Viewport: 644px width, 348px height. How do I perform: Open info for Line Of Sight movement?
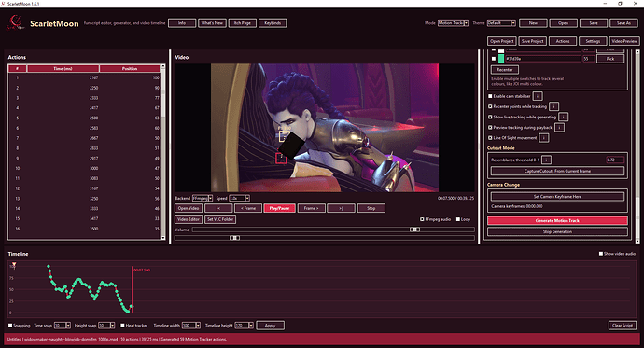coord(543,138)
